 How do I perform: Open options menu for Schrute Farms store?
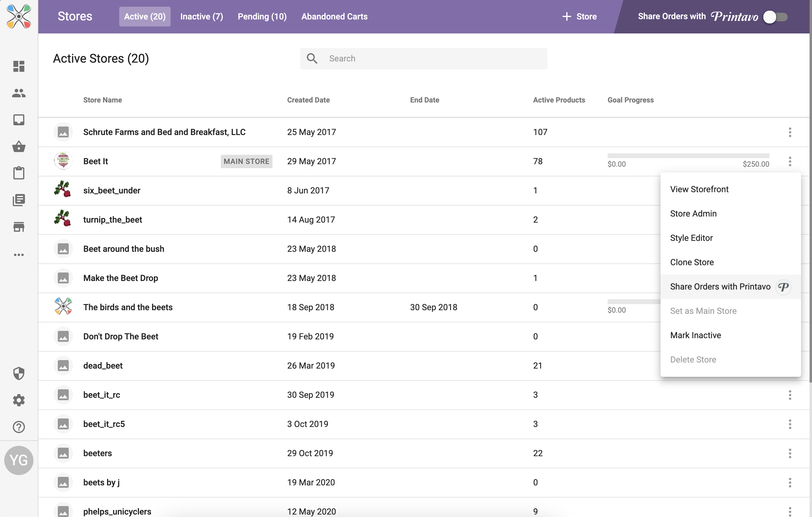790,132
